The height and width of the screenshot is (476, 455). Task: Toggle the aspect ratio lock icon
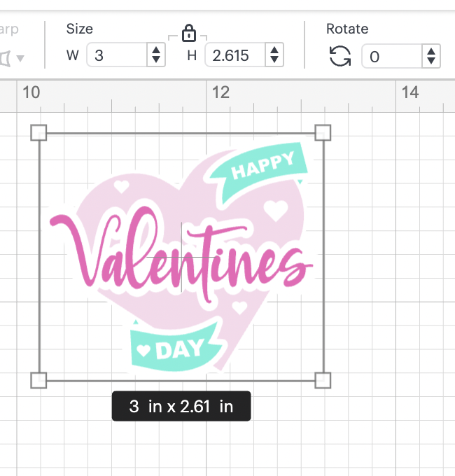click(x=188, y=33)
